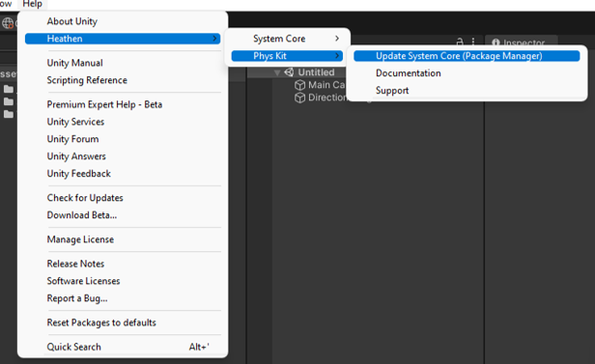
Task: View Release Notes menu item
Action: tap(75, 264)
